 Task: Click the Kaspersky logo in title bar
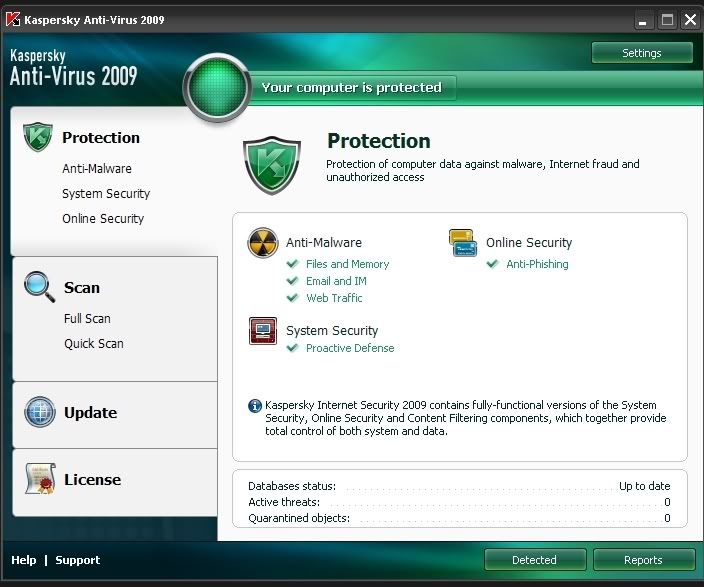[13, 19]
